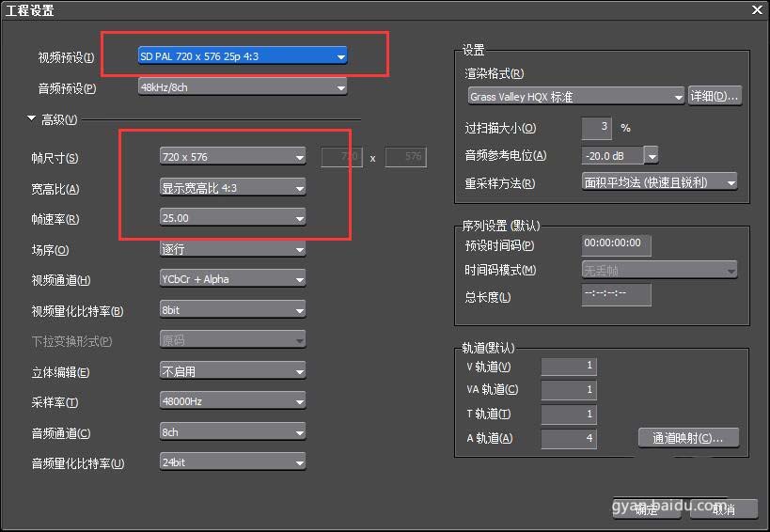The image size is (770, 532).
Task: Click the 轨道(默认) group title
Action: [x=488, y=348]
